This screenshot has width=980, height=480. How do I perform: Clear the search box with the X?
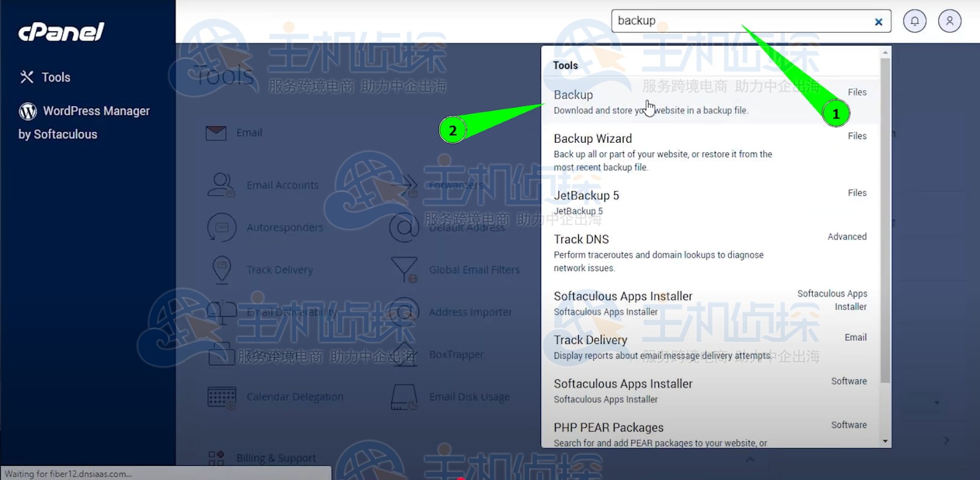click(878, 22)
